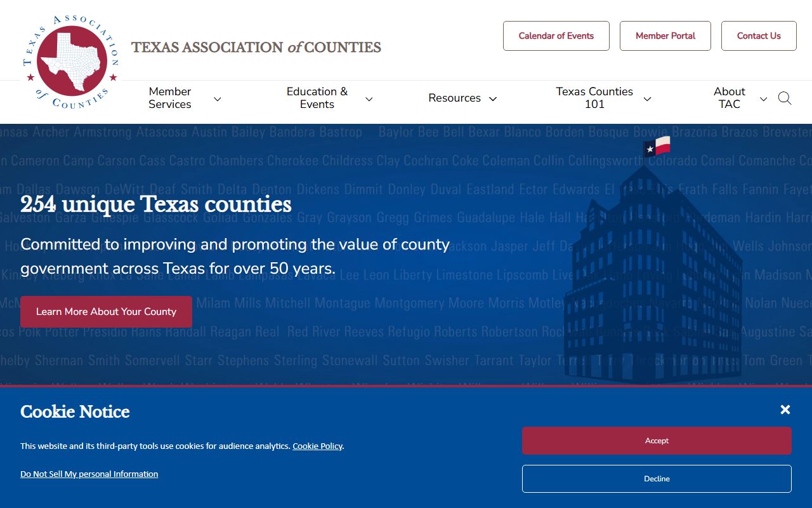Expand the Member Services chevron

click(x=217, y=99)
